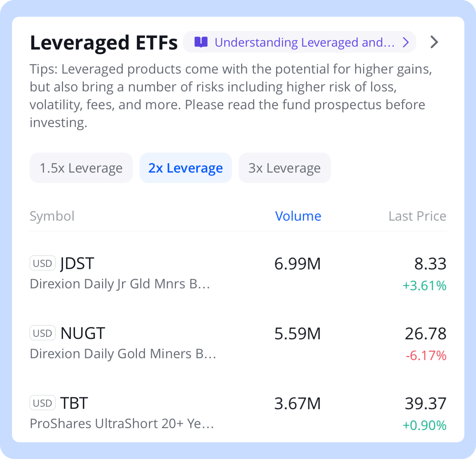Click NUGT's -6.17% change value
The image size is (476, 459).
426,355
